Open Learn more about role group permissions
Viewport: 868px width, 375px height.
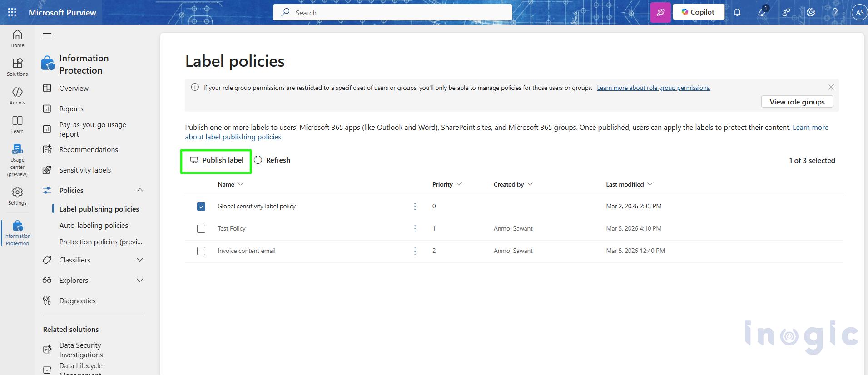(x=654, y=88)
